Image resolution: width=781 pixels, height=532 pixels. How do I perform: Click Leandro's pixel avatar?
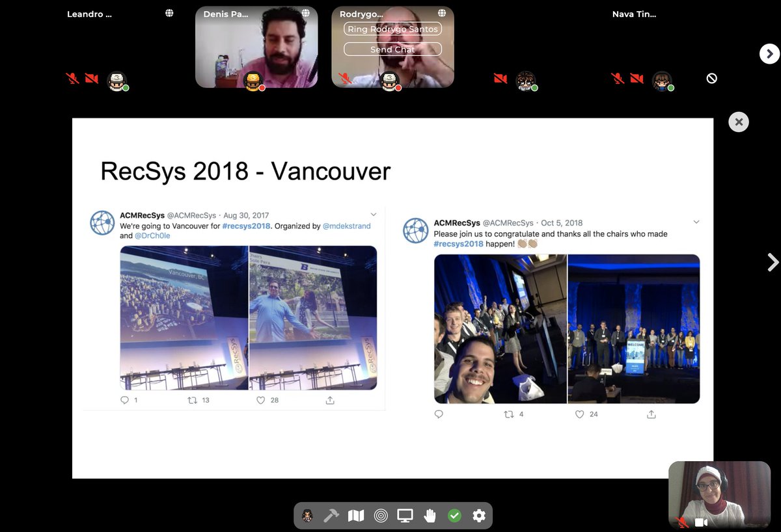click(116, 81)
